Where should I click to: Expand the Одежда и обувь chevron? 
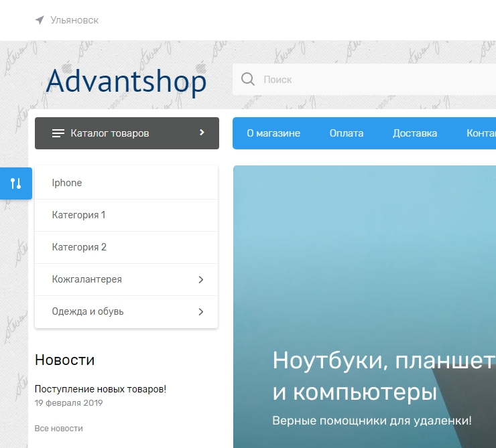click(200, 312)
